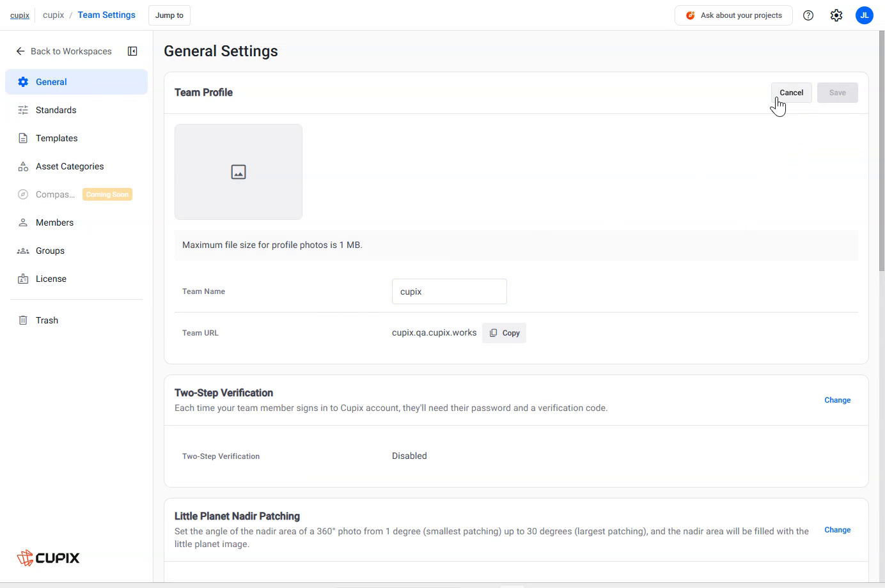Open Templates from the sidebar
This screenshot has width=885, height=588.
click(76, 138)
